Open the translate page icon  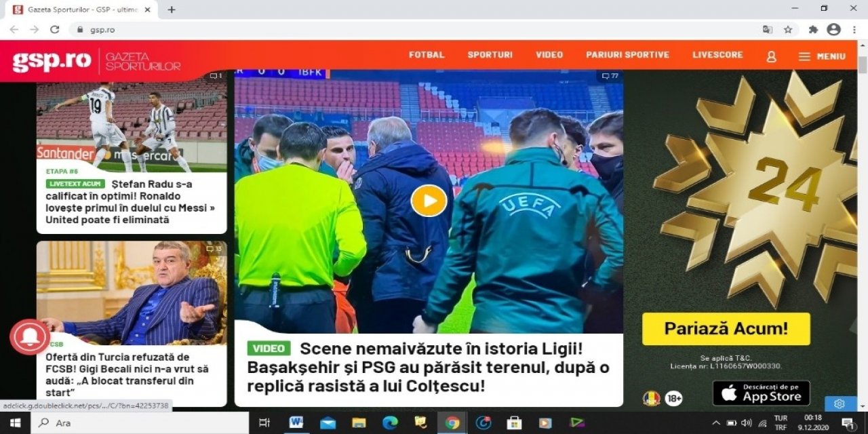(767, 29)
